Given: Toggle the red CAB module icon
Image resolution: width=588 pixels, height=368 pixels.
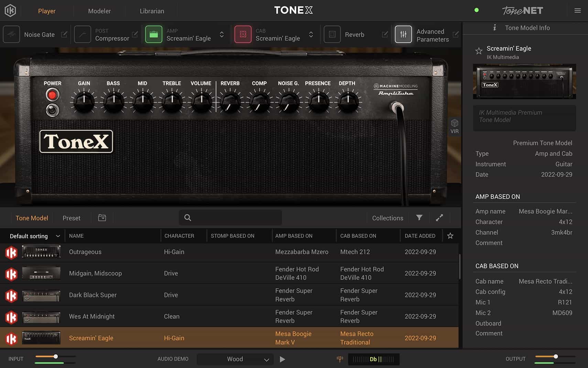Looking at the screenshot, I should (243, 34).
